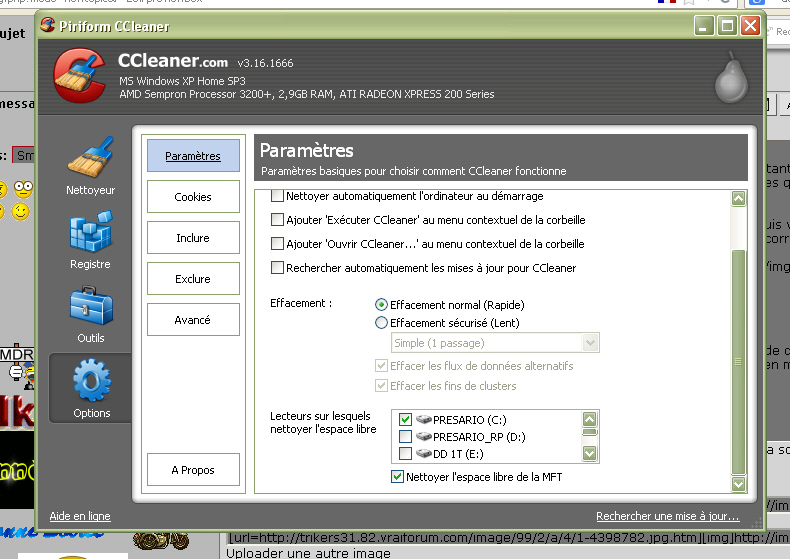790x559 pixels.
Task: Open the Nettoyeur cleaner section
Action: click(91, 166)
